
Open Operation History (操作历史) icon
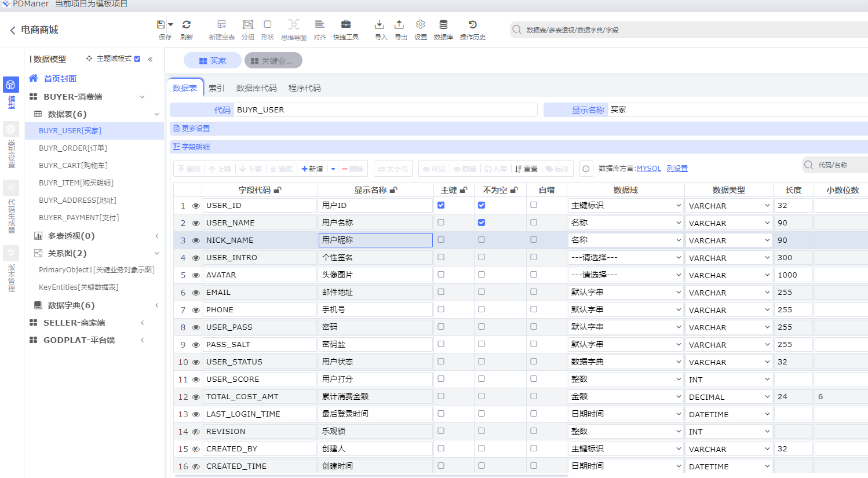click(x=472, y=24)
